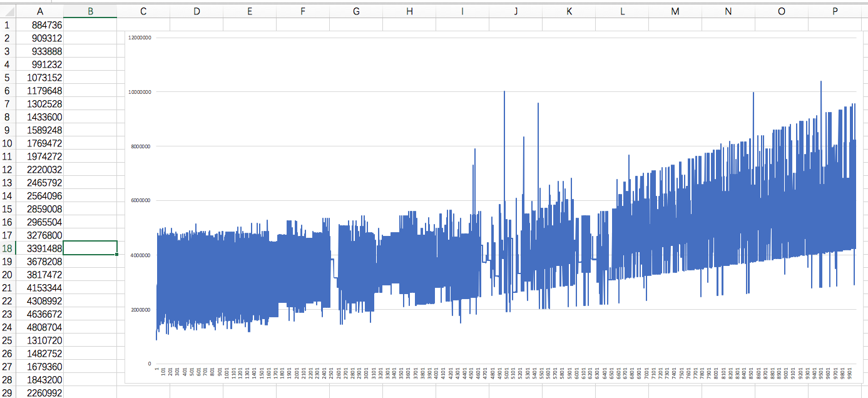Select column A via its header
The height and width of the screenshot is (398, 868).
click(x=41, y=11)
